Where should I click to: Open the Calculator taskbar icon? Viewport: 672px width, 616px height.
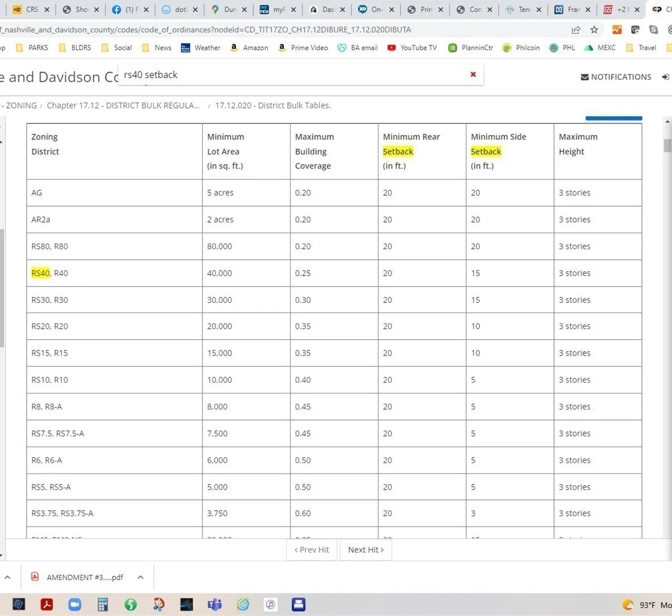[x=103, y=604]
